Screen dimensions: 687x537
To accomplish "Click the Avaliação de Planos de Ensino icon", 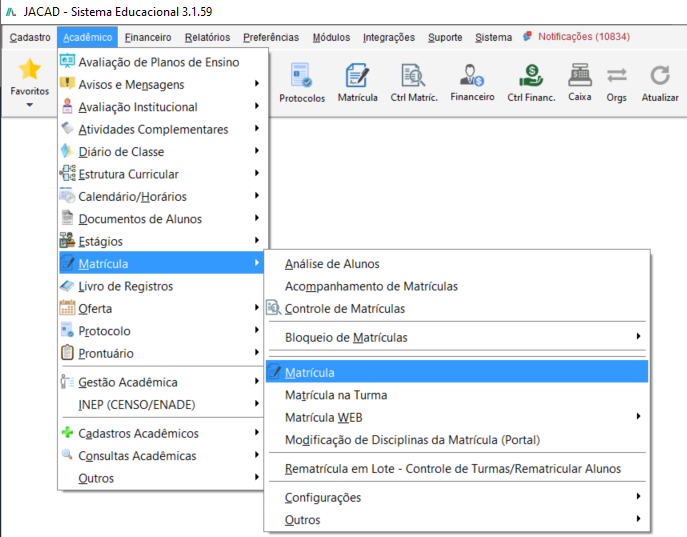I will click(67, 61).
